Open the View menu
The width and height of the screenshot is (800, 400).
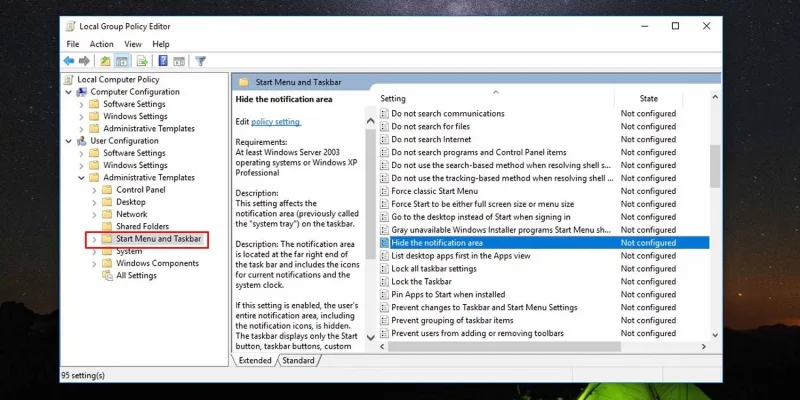(133, 44)
